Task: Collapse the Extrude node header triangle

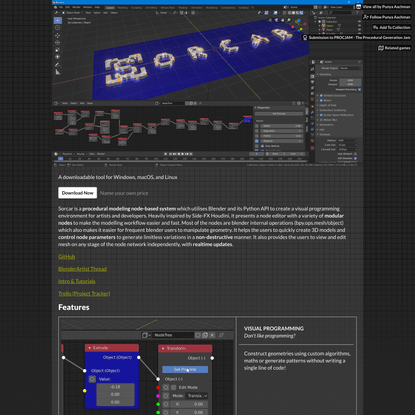Action: tap(89, 348)
